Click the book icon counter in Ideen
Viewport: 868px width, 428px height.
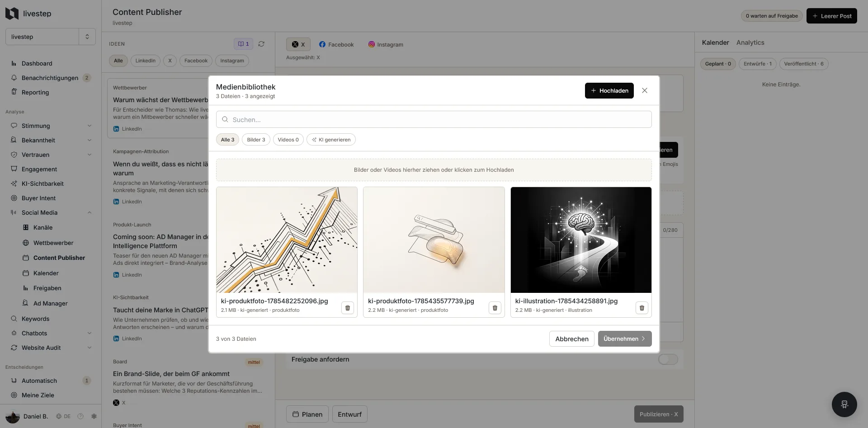pos(243,44)
